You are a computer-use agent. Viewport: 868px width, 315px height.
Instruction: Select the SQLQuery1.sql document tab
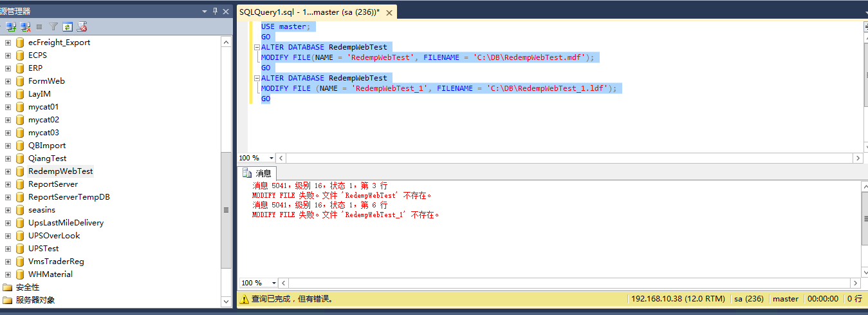pyautogui.click(x=309, y=12)
